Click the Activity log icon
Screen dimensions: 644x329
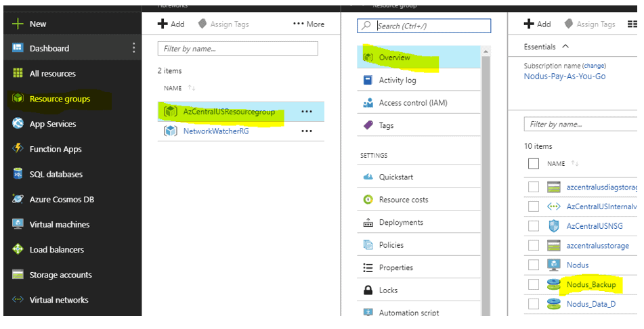(368, 80)
